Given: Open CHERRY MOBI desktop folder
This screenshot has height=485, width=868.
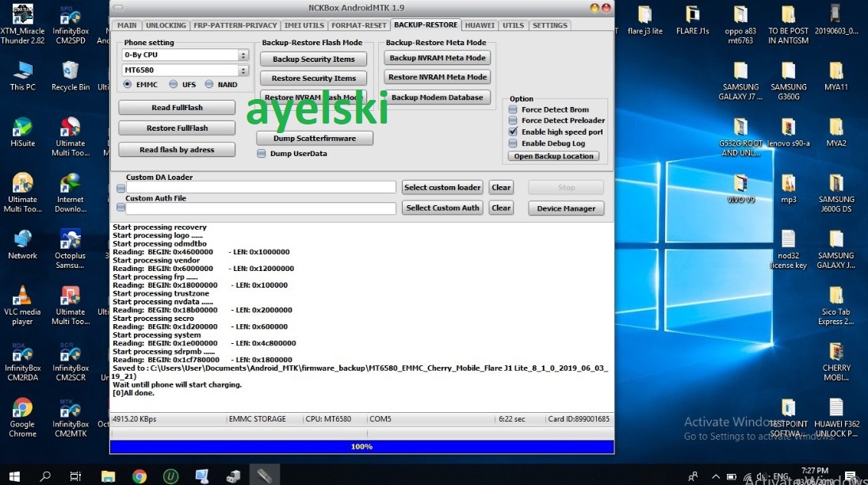Looking at the screenshot, I should 835,362.
